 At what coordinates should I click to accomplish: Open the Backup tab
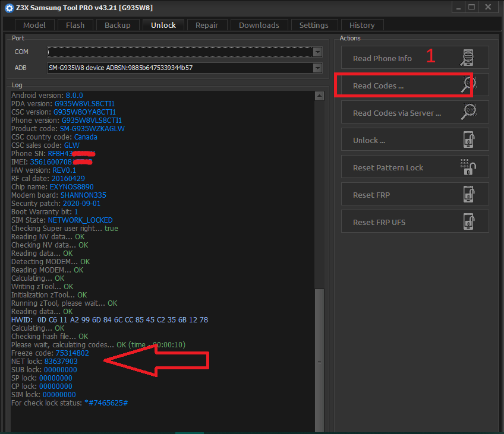click(x=118, y=25)
